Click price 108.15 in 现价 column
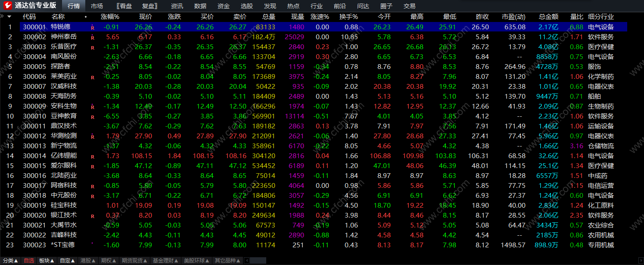This screenshot has height=265, width=644. [x=142, y=156]
